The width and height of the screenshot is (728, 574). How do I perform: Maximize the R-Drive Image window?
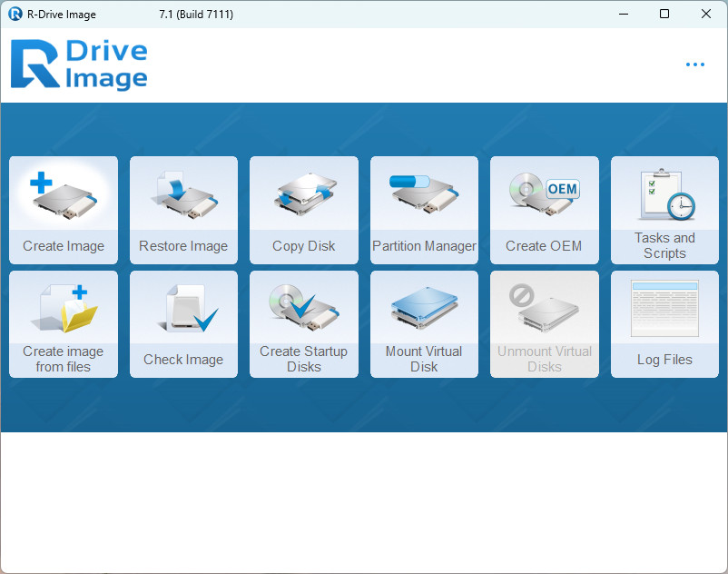pyautogui.click(x=664, y=14)
